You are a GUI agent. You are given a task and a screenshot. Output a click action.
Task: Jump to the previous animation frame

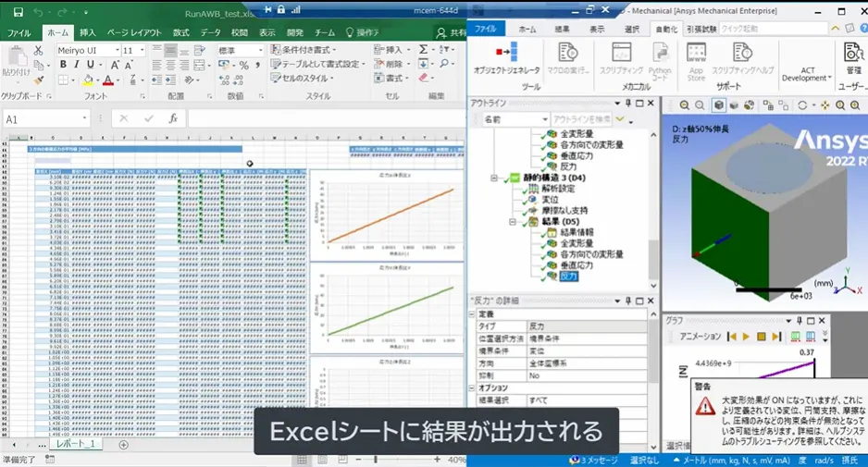pyautogui.click(x=732, y=337)
